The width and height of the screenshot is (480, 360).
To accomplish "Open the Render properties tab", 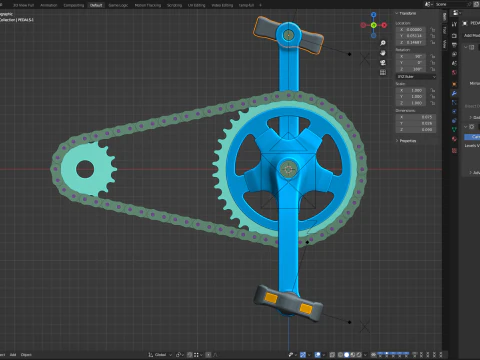I will click(x=454, y=35).
